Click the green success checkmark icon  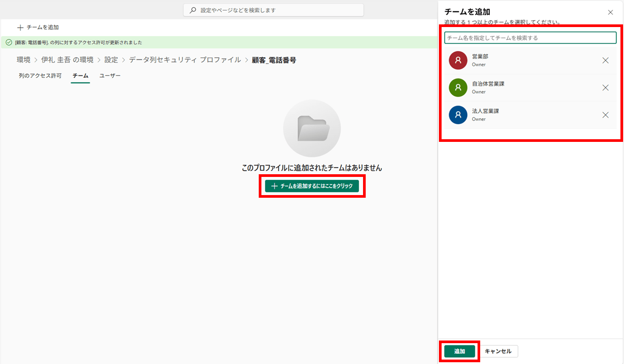9,43
